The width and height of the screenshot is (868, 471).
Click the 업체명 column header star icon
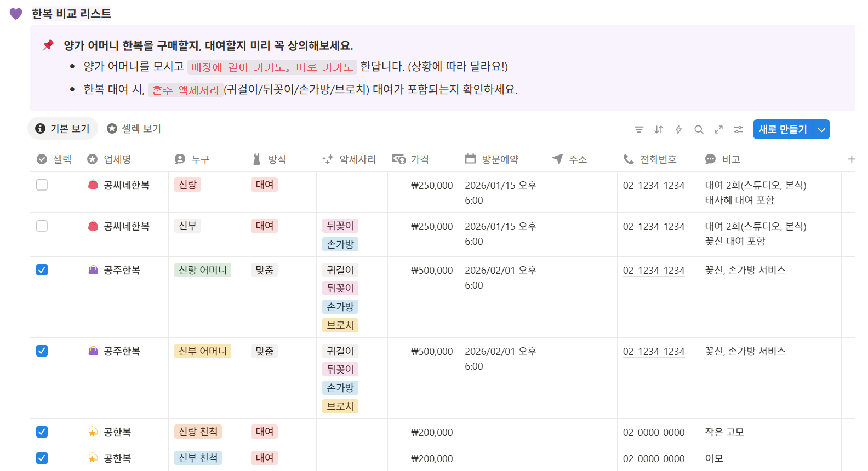pyautogui.click(x=92, y=159)
